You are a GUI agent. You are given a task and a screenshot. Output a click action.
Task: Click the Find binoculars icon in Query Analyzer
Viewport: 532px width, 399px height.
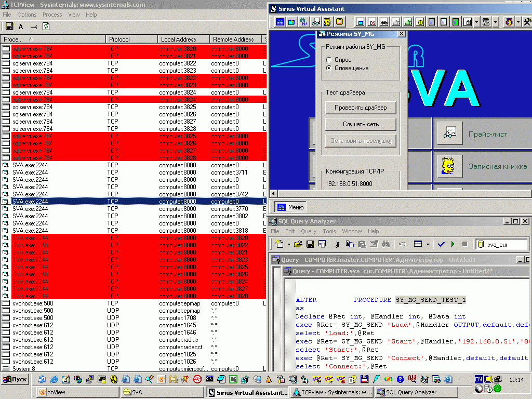(x=386, y=244)
